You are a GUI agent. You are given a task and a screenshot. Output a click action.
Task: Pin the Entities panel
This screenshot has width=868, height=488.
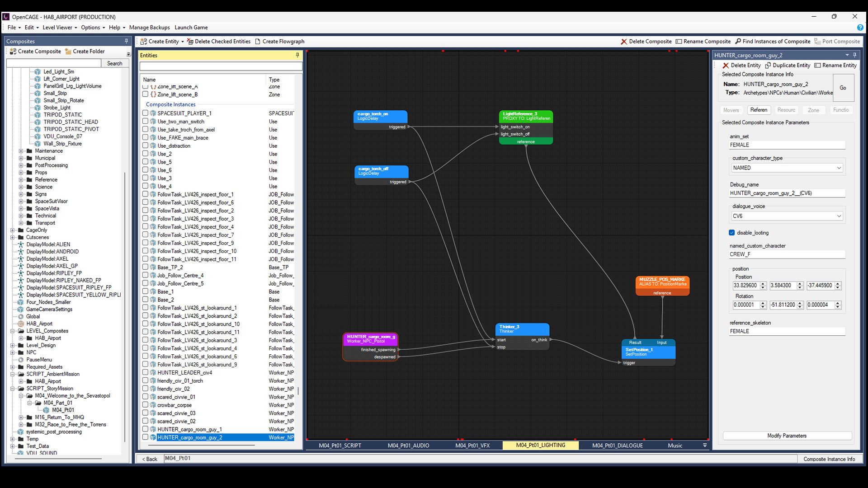pyautogui.click(x=297, y=55)
